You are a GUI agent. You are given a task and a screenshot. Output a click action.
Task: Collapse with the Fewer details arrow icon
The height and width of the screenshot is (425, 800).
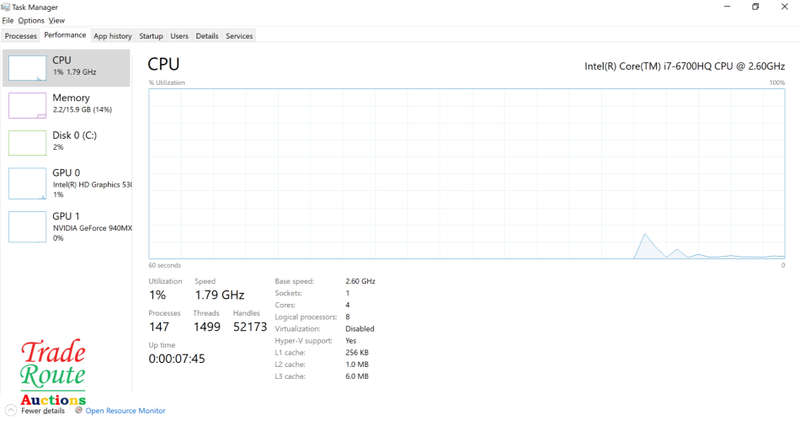point(11,411)
